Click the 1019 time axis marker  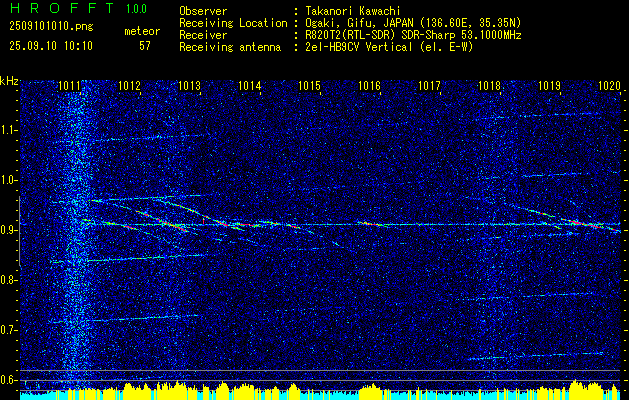click(549, 86)
